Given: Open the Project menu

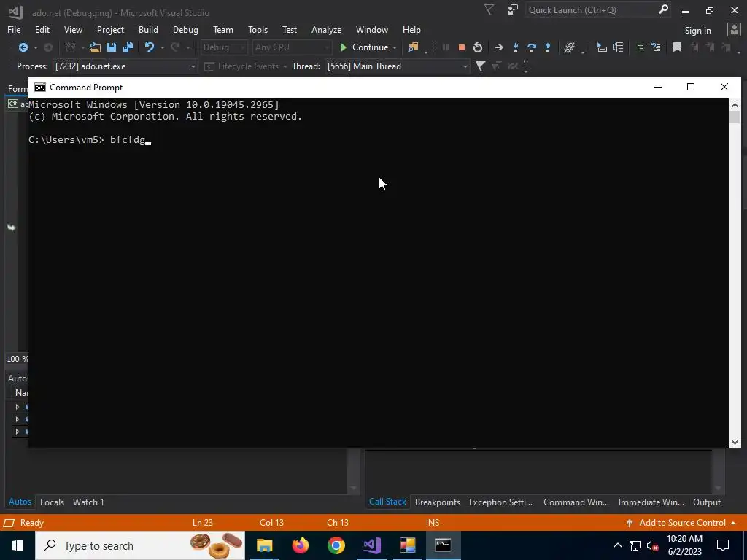Looking at the screenshot, I should tap(110, 29).
